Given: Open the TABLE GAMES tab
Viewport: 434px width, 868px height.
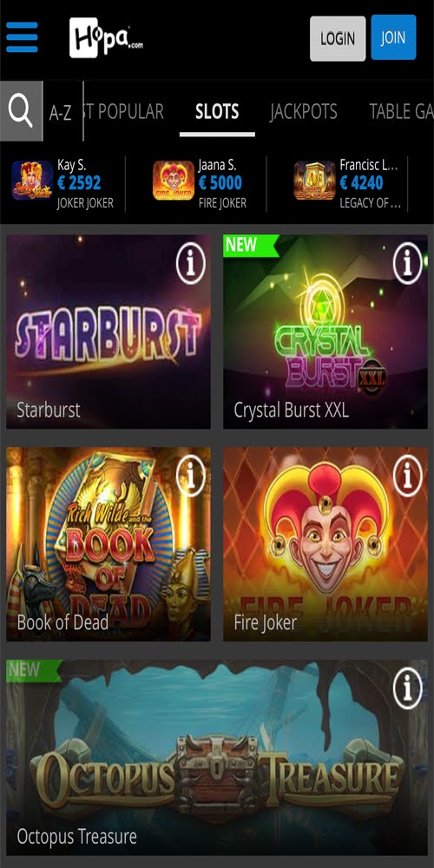Looking at the screenshot, I should (x=401, y=112).
